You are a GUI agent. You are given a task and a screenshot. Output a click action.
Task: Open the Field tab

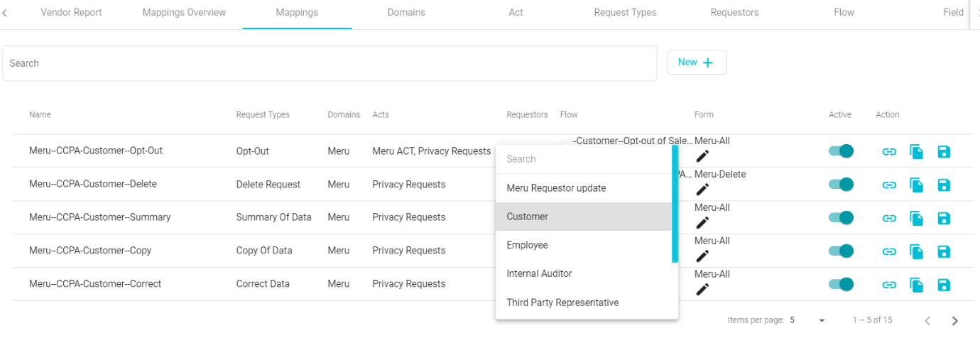953,13
